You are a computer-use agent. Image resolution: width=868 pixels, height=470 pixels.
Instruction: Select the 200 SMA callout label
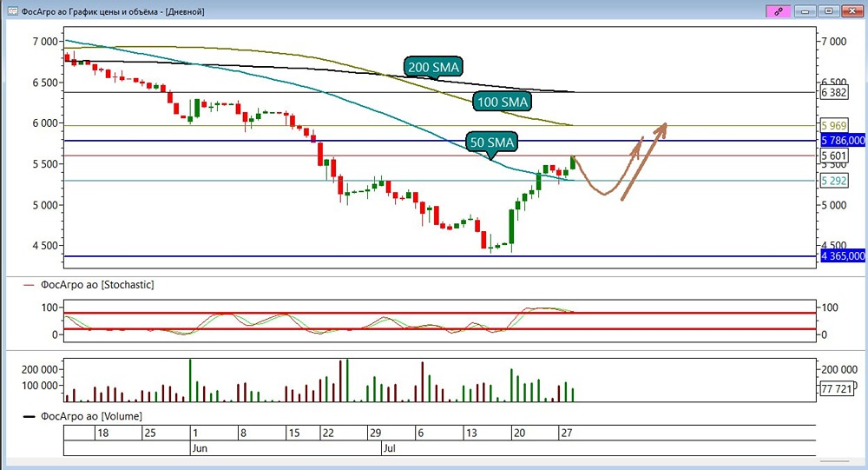433,67
